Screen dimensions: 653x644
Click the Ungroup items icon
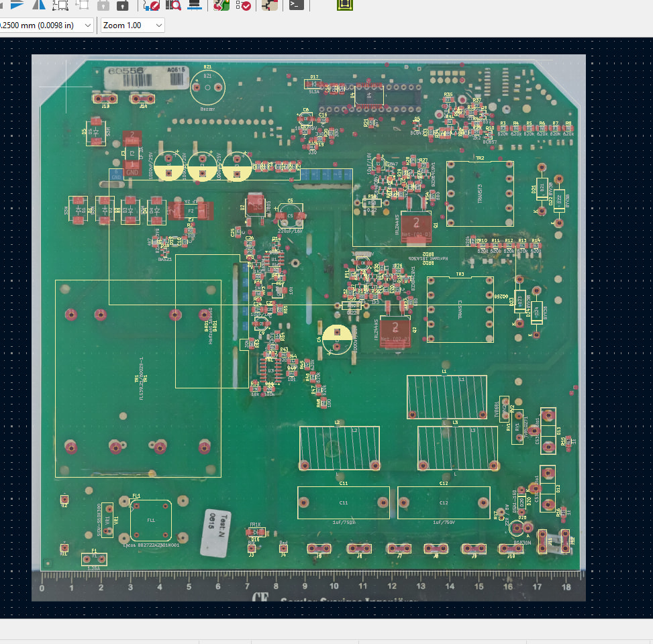pyautogui.click(x=82, y=5)
